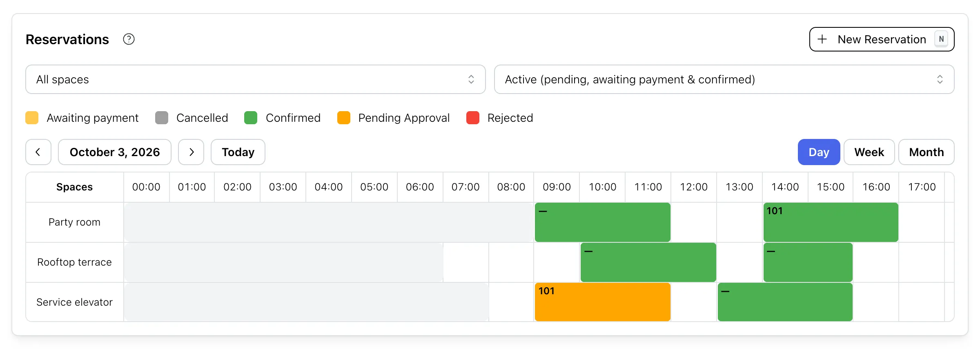Open the Service elevator pending 101 reservation
This screenshot has width=980, height=349.
coord(602,302)
